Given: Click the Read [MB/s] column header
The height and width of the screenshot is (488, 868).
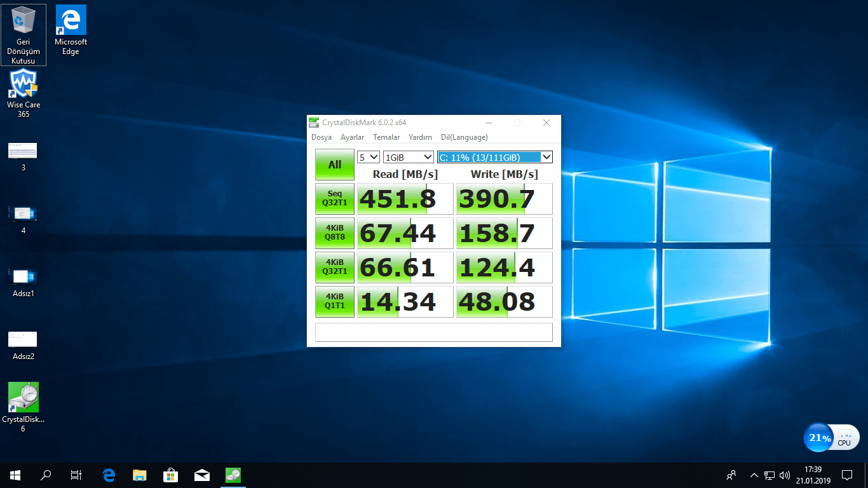Looking at the screenshot, I should 405,174.
